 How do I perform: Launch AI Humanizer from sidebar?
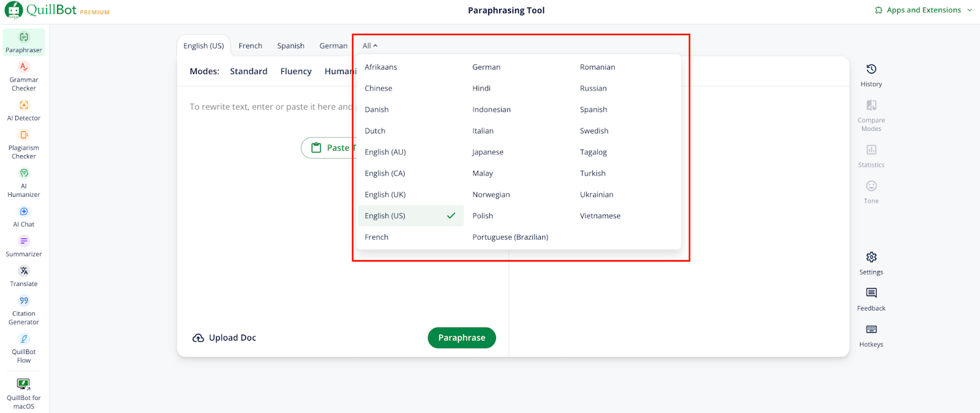click(24, 182)
